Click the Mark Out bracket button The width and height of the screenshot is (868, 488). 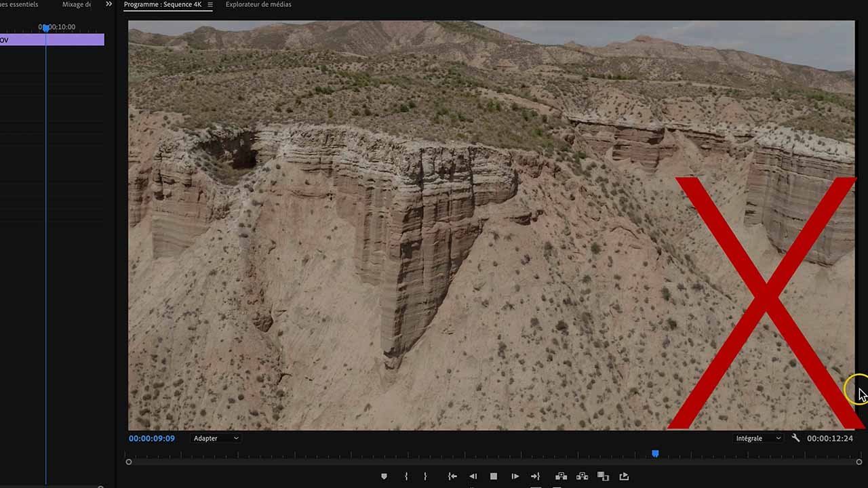click(x=425, y=476)
